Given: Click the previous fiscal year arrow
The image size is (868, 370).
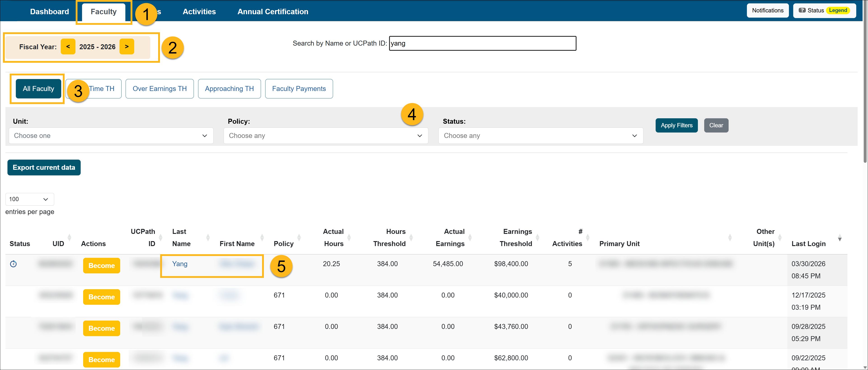Looking at the screenshot, I should (x=68, y=47).
